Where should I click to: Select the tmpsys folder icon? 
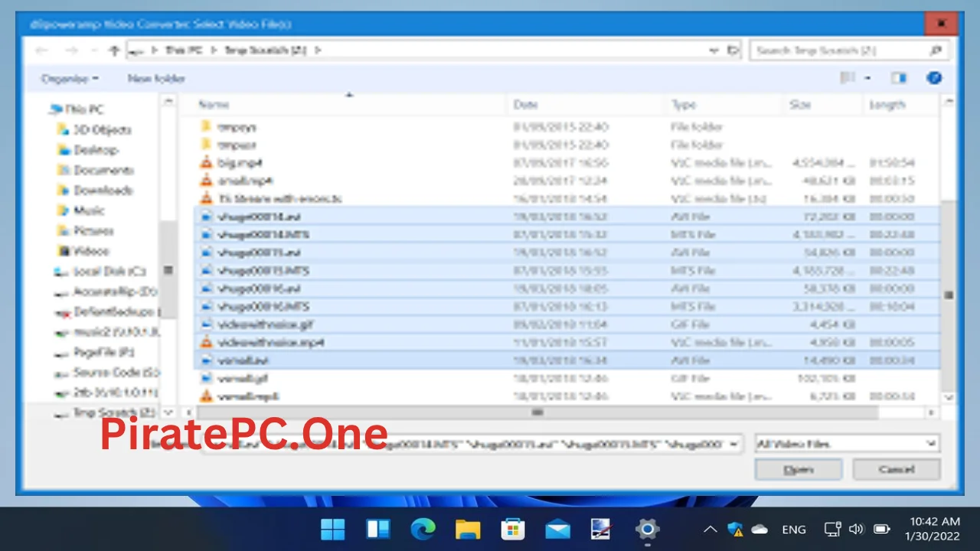tap(205, 127)
